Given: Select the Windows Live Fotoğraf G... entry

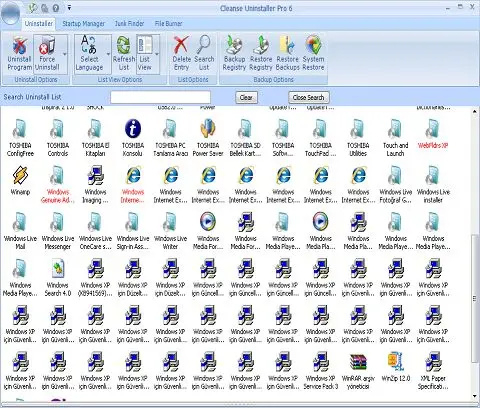Looking at the screenshot, I should point(395,185).
